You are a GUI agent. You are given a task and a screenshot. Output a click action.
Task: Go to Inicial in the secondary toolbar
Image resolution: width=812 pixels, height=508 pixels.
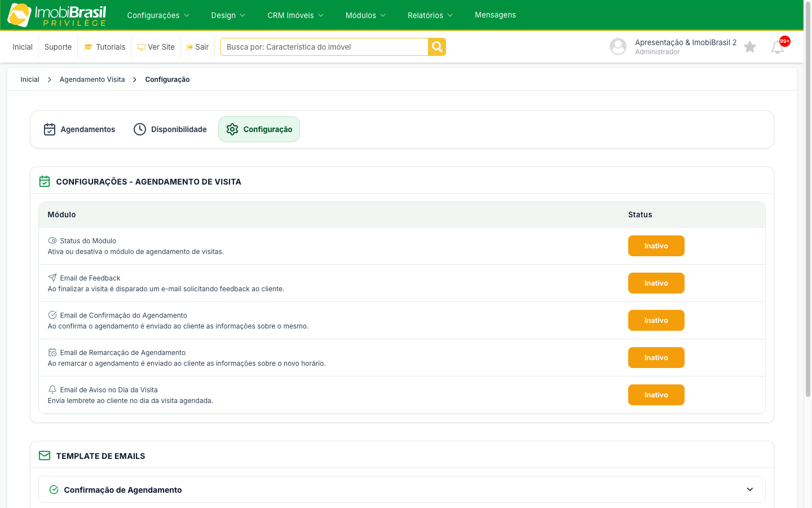(23, 47)
